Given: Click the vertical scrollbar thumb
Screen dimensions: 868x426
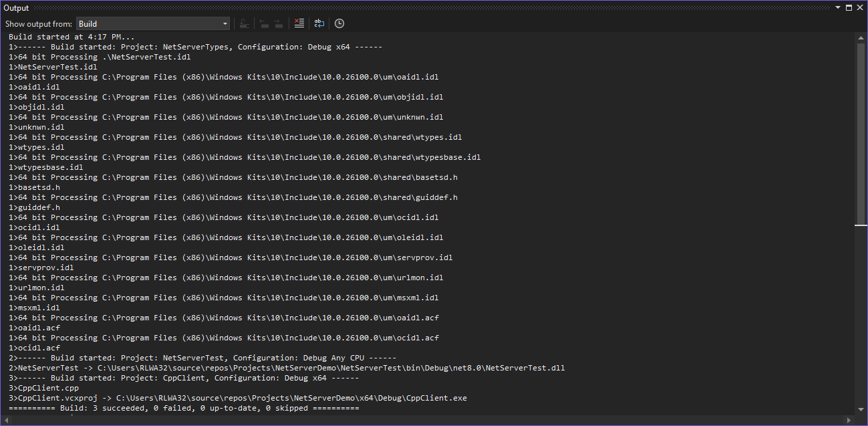Looking at the screenshot, I should (x=861, y=134).
